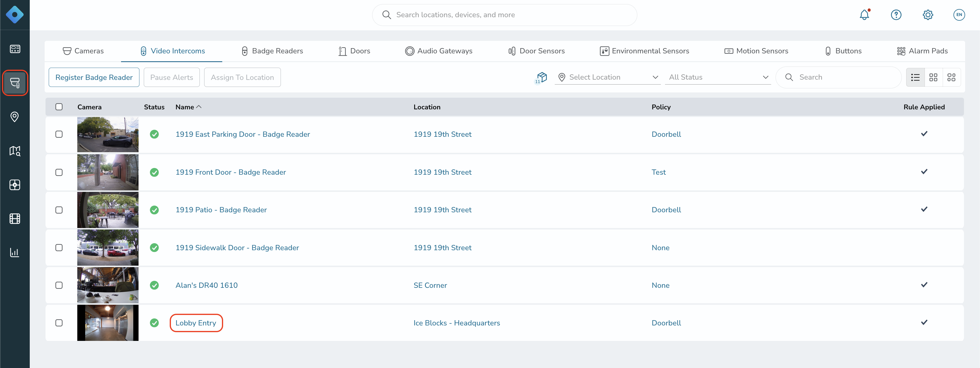The image size is (980, 368).
Task: Click the help question mark icon
Action: (896, 15)
